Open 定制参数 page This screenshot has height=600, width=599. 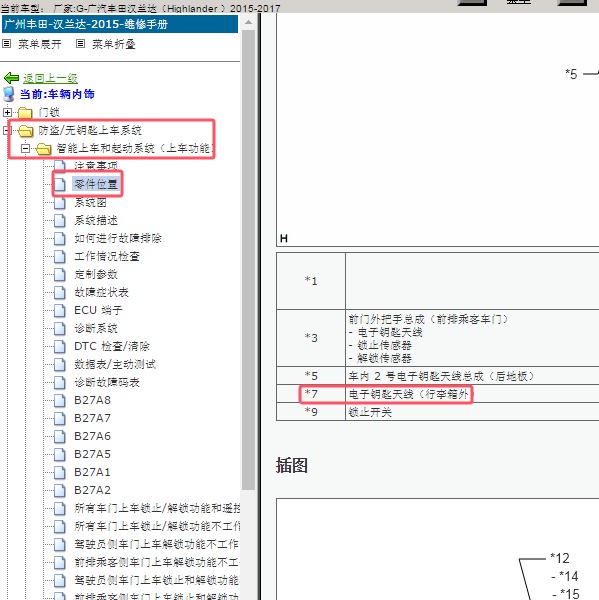(96, 274)
